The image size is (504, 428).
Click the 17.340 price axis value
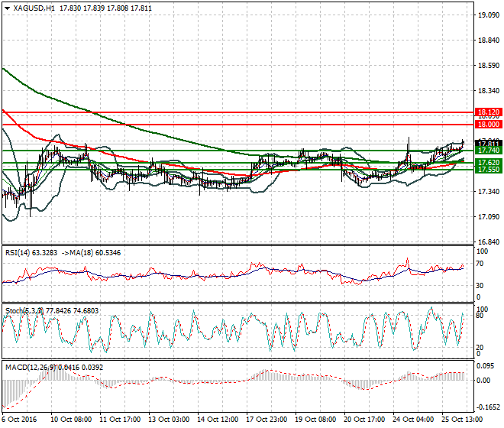pos(489,192)
